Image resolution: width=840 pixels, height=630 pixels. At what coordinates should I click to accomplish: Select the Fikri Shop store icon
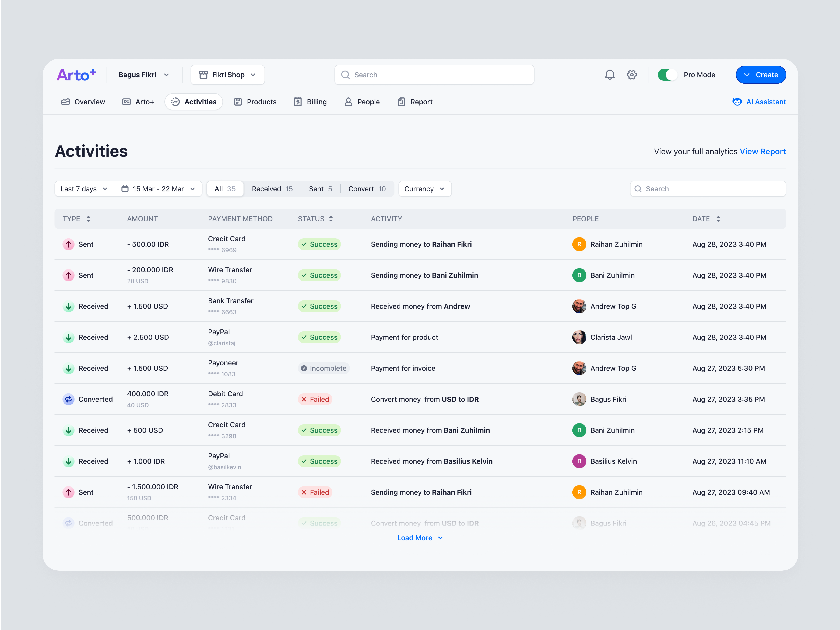(x=203, y=74)
